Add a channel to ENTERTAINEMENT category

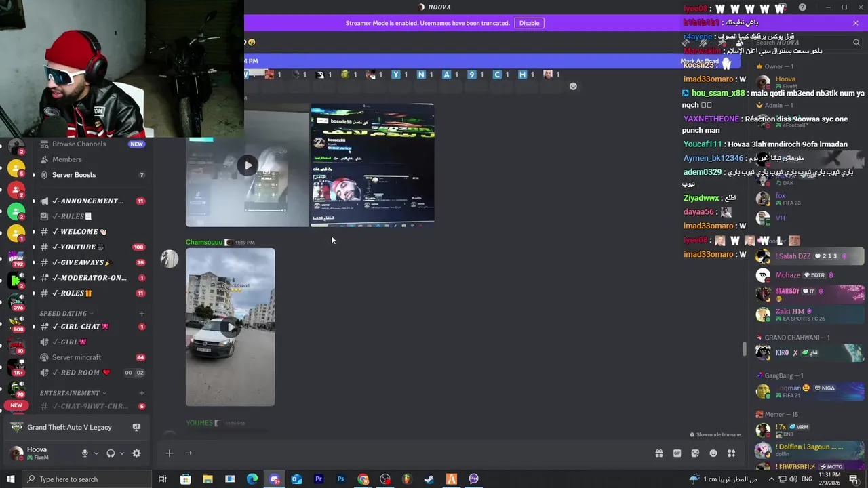142,393
